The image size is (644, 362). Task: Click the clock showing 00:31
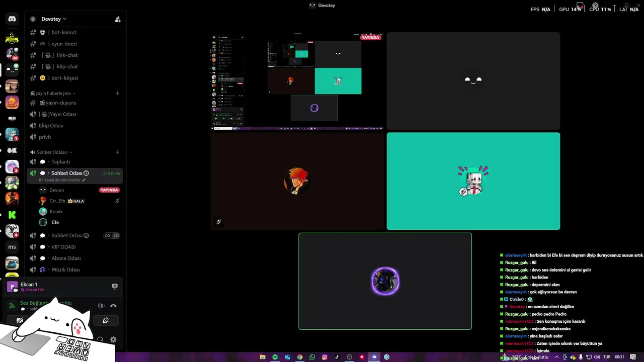[619, 357]
